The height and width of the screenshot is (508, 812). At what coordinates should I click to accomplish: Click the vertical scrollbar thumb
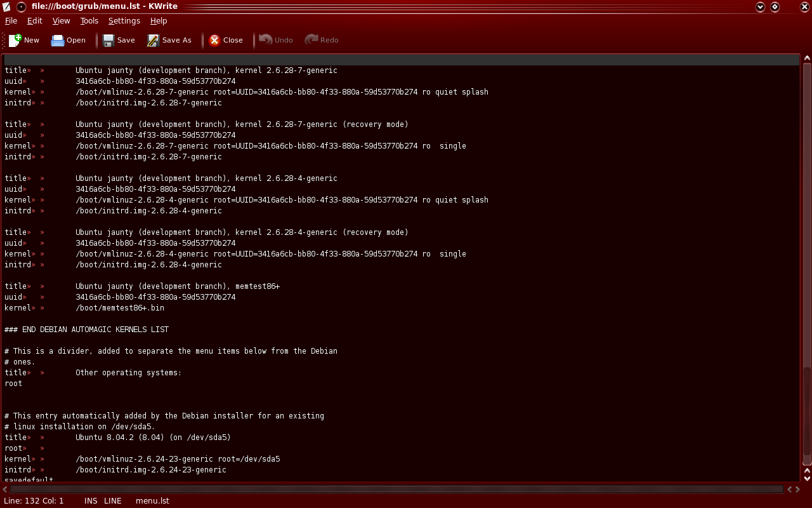[807, 411]
